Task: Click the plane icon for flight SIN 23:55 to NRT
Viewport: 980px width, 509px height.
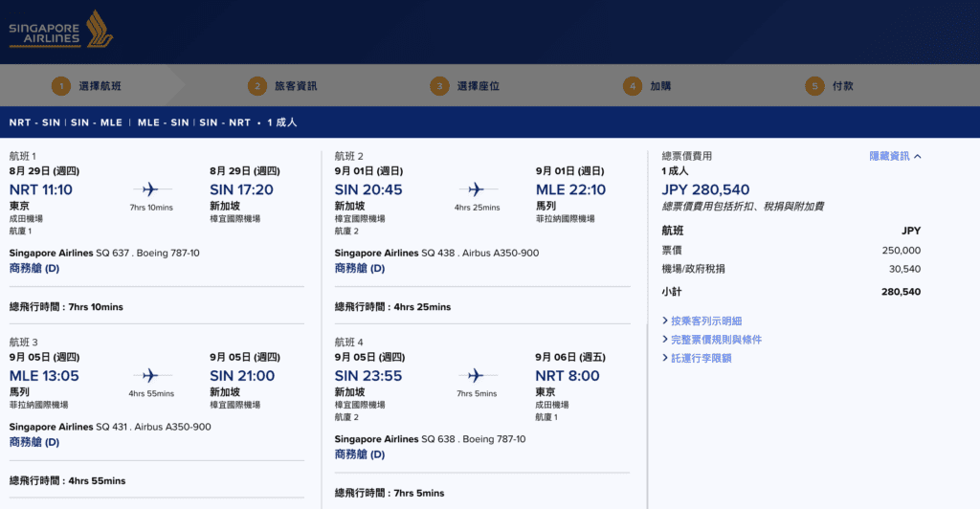Action: pyautogui.click(x=477, y=375)
